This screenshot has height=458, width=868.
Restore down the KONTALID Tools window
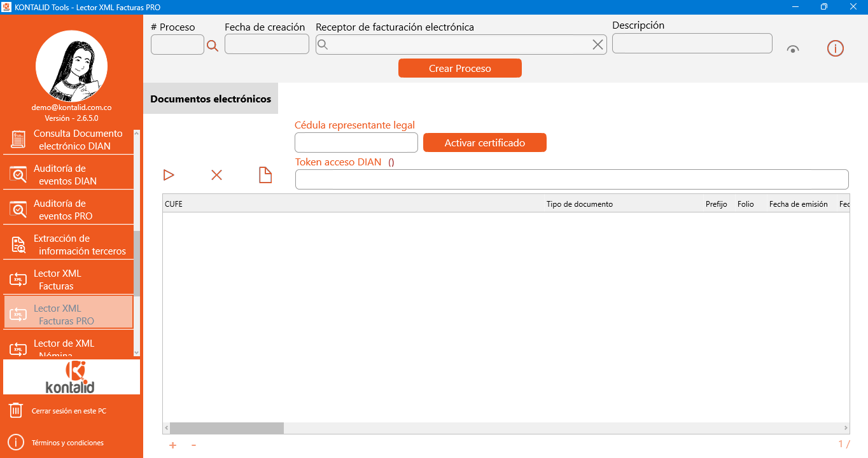(x=824, y=7)
